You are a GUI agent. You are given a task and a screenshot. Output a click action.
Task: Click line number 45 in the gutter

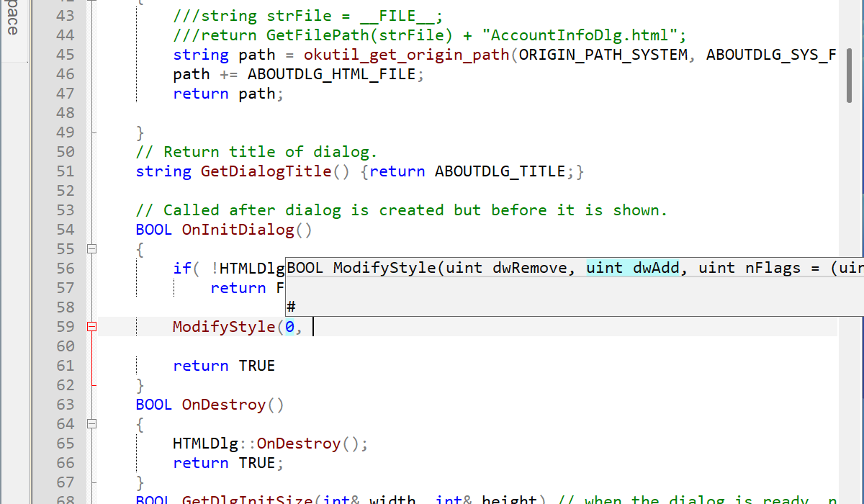point(65,55)
